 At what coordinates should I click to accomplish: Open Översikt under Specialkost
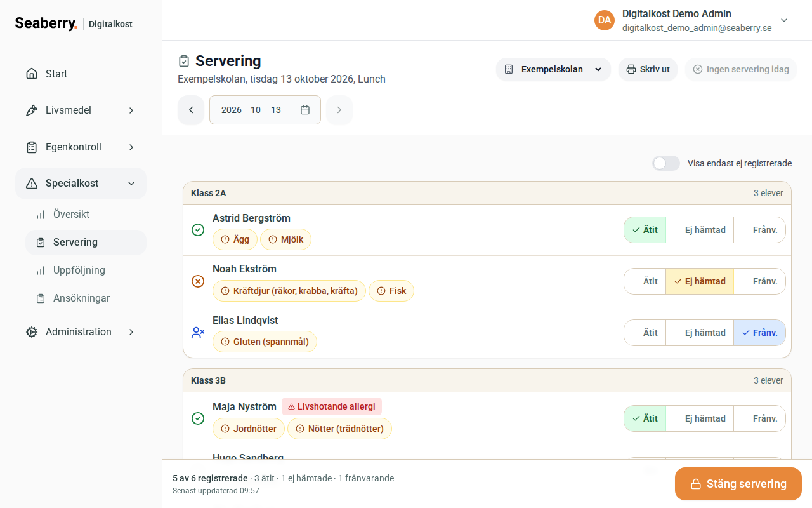pos(86,215)
